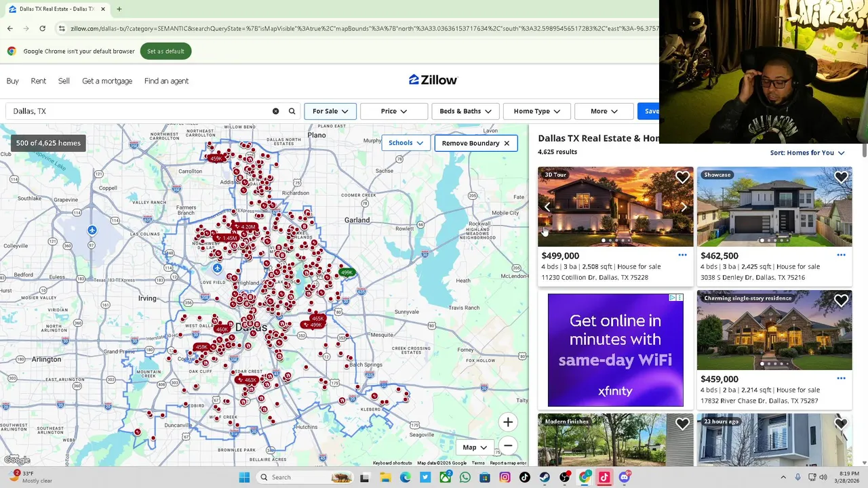Expand the Home Type filter
Image resolution: width=868 pixels, height=488 pixels.
pos(536,111)
